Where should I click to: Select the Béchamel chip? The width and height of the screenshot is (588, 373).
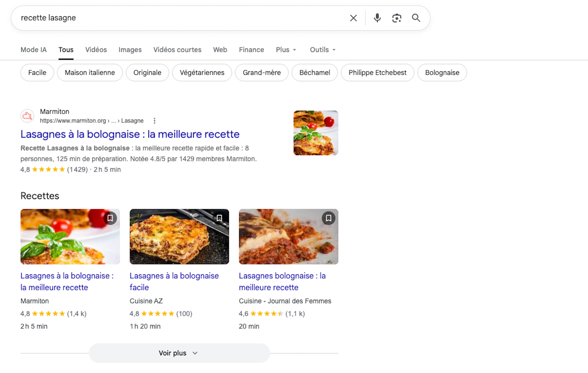(315, 73)
